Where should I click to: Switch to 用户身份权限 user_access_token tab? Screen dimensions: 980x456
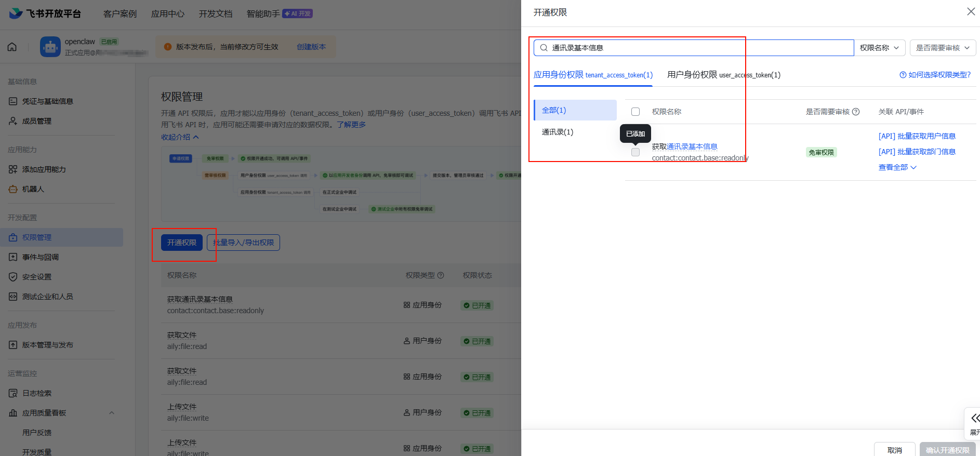coord(723,75)
